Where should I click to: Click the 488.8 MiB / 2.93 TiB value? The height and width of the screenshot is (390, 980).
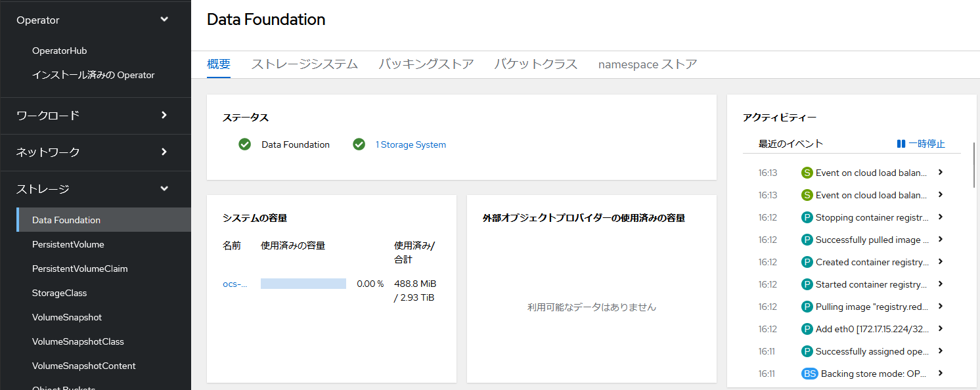[415, 291]
